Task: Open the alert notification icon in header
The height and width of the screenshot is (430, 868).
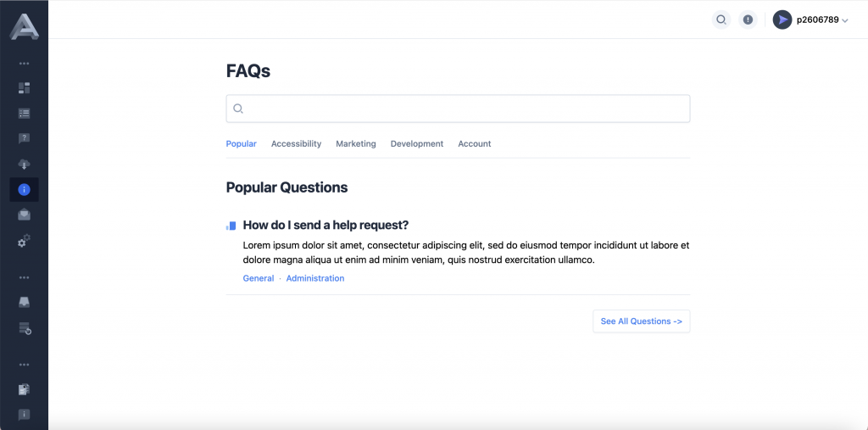Action: pyautogui.click(x=748, y=20)
